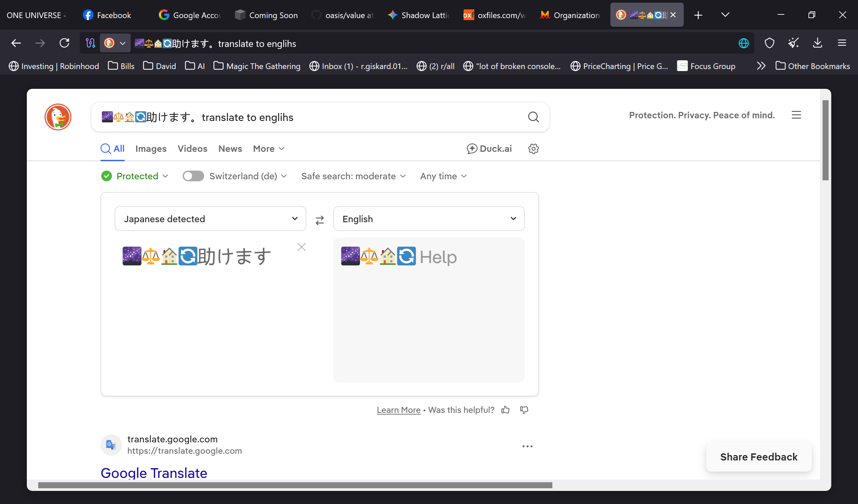
Task: Click the DuckDuckGo duck logo
Action: (x=58, y=117)
